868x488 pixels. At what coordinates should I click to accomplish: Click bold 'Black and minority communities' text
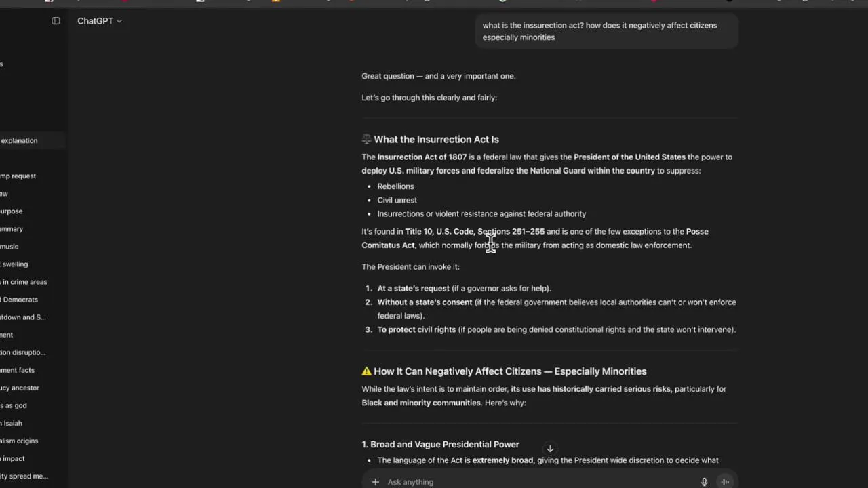click(x=421, y=402)
